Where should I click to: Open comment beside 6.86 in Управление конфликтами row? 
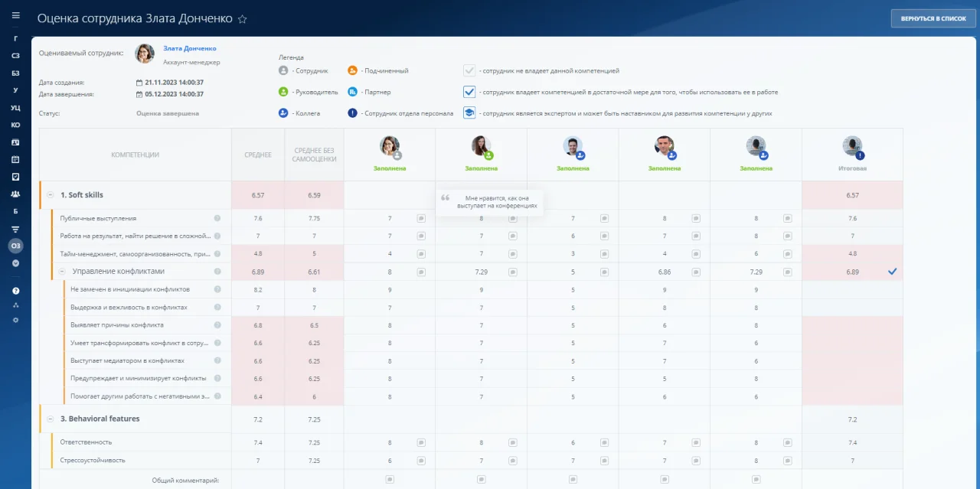pos(696,272)
